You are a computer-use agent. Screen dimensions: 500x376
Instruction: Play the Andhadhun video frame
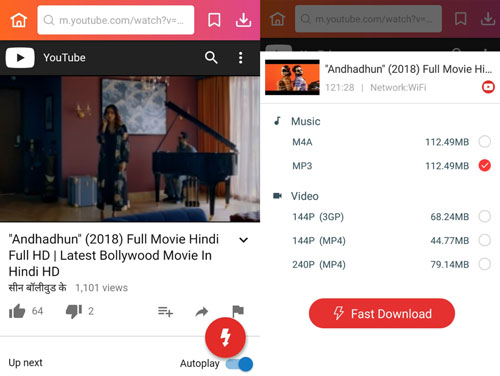(x=130, y=149)
